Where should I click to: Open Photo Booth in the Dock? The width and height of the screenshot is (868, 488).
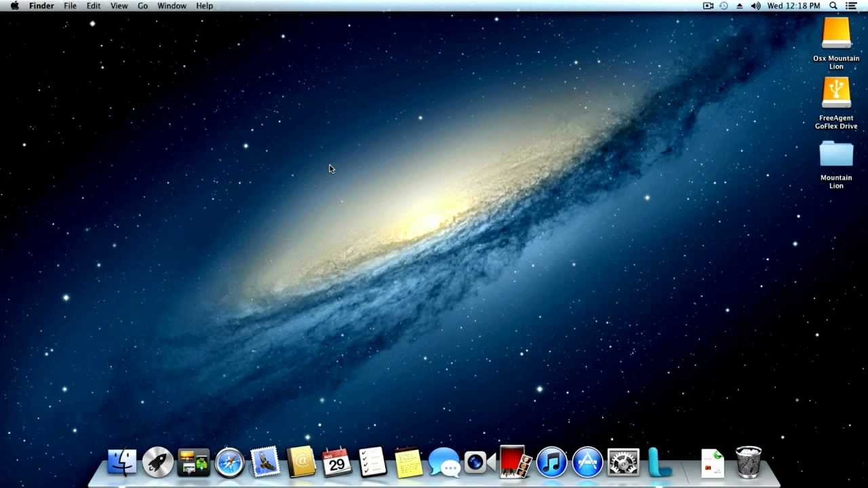515,462
